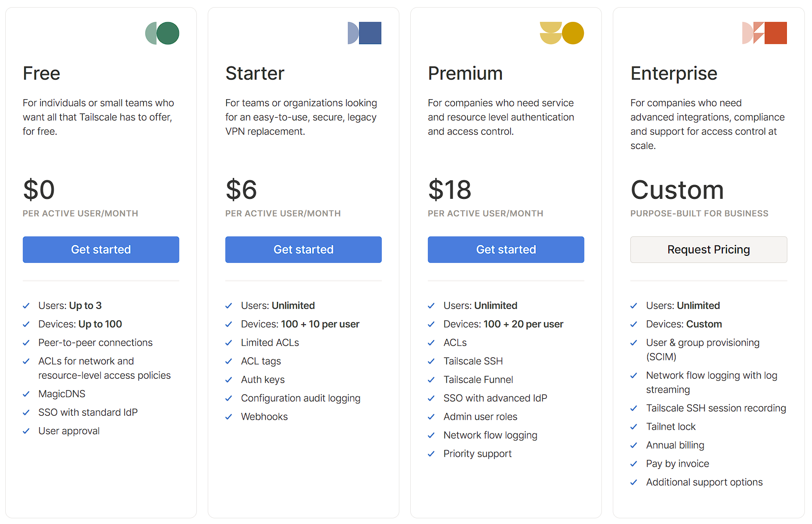The image size is (812, 524).
Task: Click the checkmark next to Tailnet lock
Action: pos(634,427)
